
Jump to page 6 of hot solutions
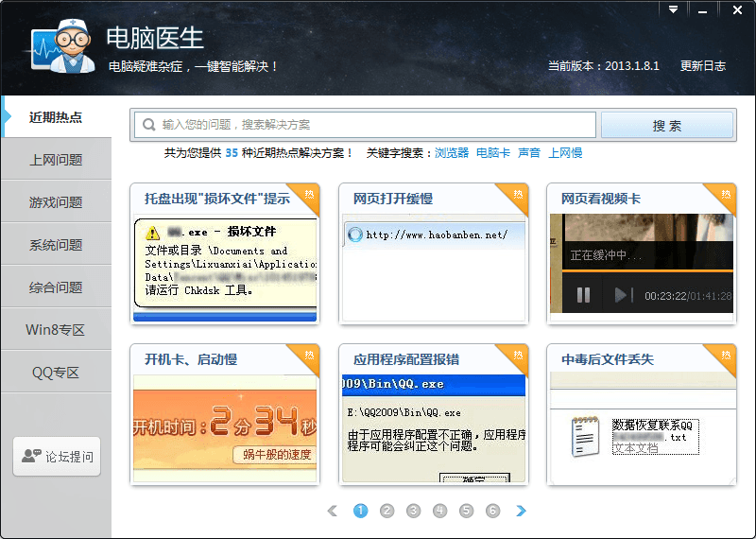coord(492,511)
